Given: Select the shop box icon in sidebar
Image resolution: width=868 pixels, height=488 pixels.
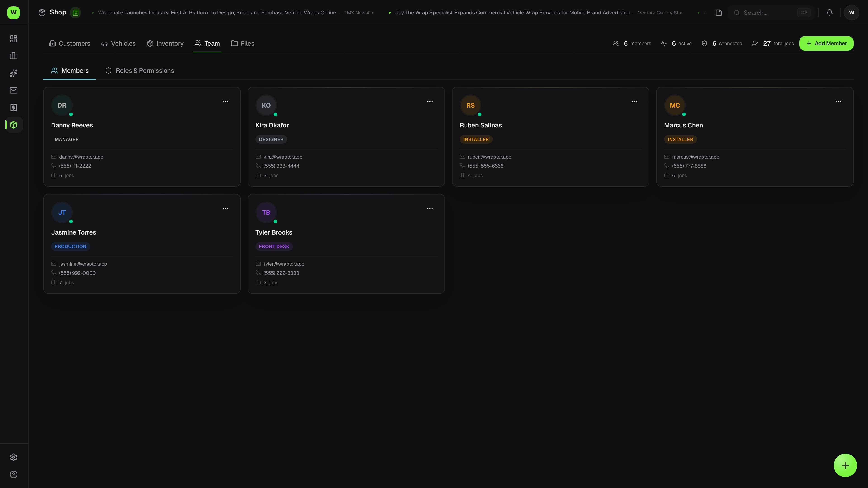Looking at the screenshot, I should [x=14, y=125].
